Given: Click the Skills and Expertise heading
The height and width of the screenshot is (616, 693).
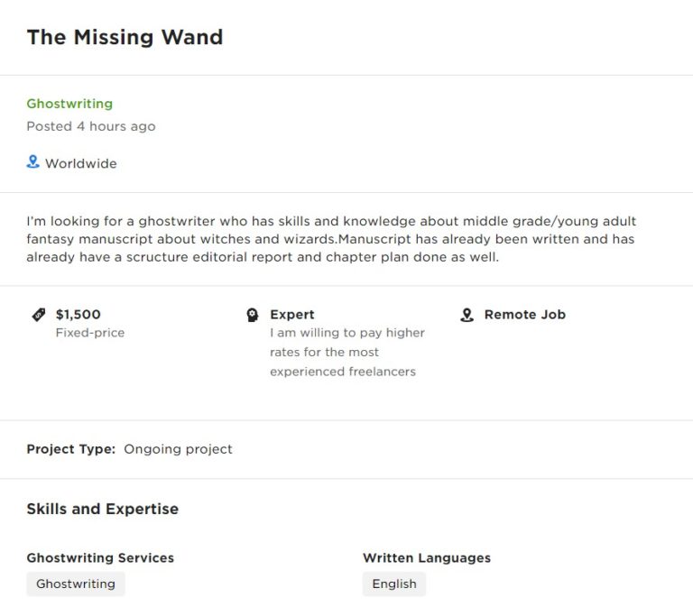Looking at the screenshot, I should tap(103, 509).
